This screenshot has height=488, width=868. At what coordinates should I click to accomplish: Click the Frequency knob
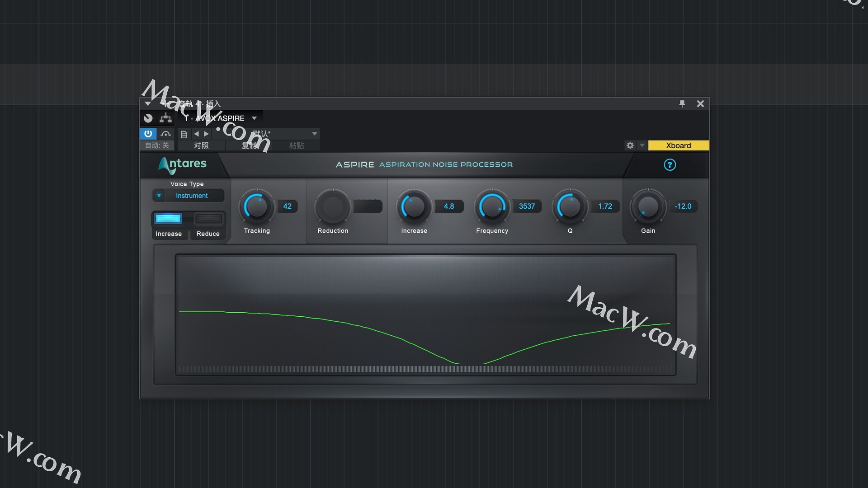pyautogui.click(x=492, y=206)
